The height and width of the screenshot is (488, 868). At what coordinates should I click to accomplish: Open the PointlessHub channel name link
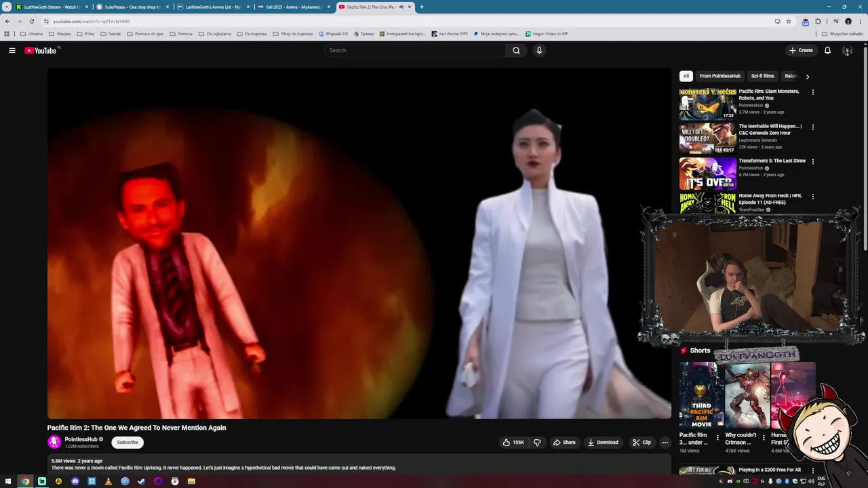point(81,439)
